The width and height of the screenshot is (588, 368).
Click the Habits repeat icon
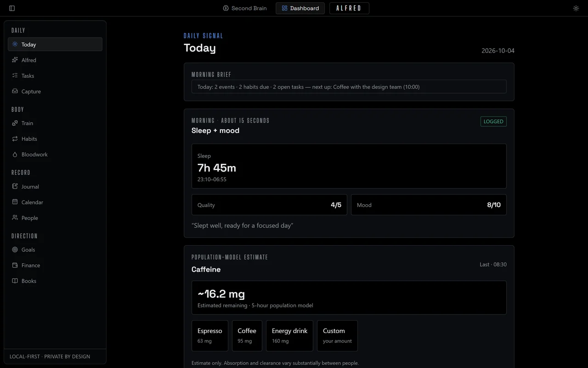click(15, 138)
